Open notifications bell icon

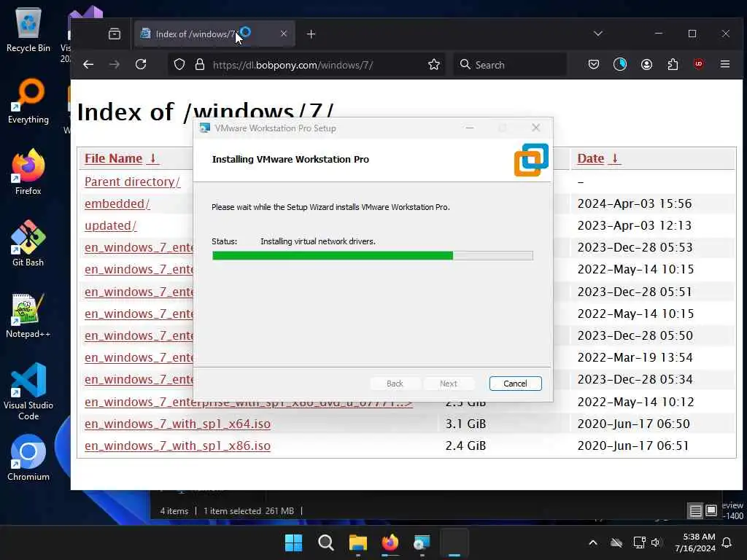coord(727,542)
